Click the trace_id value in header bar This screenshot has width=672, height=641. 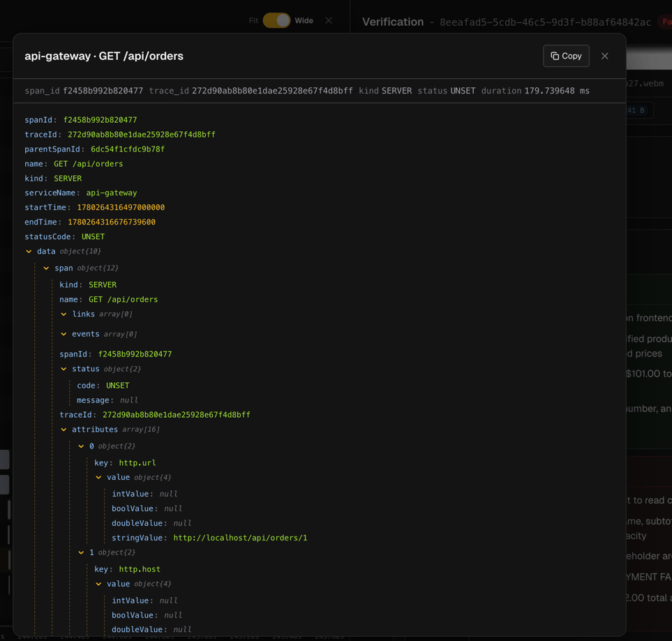272,91
